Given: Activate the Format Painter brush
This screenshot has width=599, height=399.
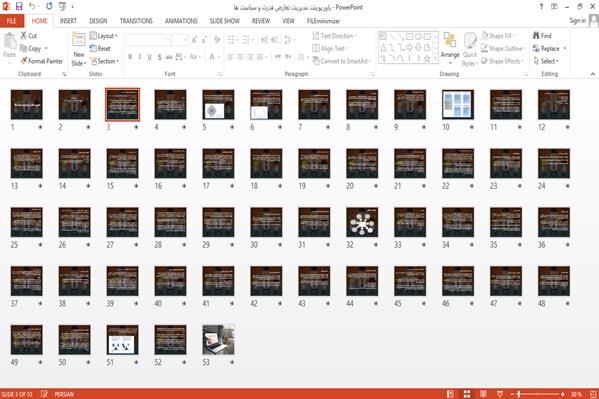Looking at the screenshot, I should click(x=24, y=61).
